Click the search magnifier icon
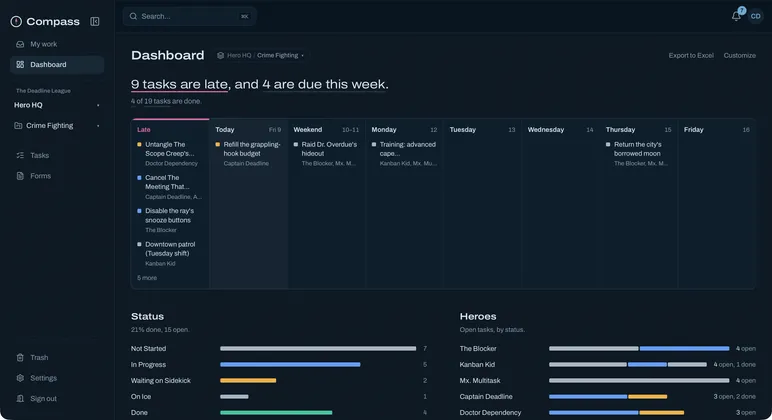Image resolution: width=772 pixels, height=420 pixels. pyautogui.click(x=133, y=16)
